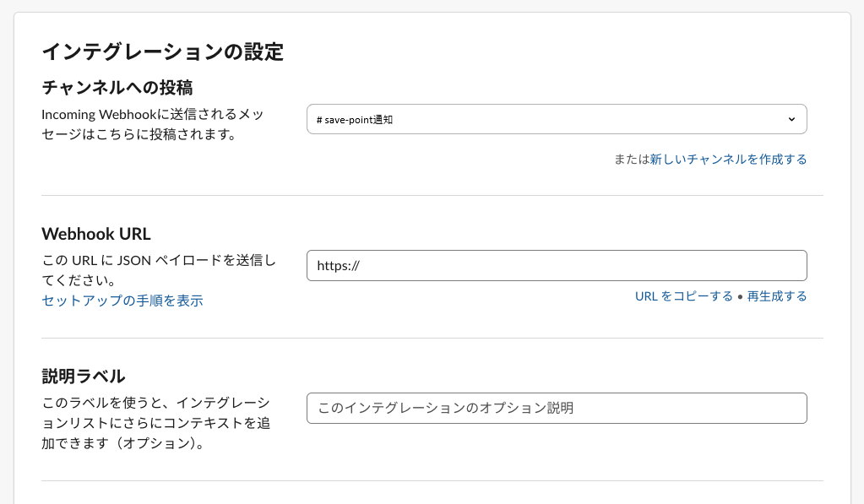
Task: Click the JSON ペイロード instruction text
Action: click(159, 269)
